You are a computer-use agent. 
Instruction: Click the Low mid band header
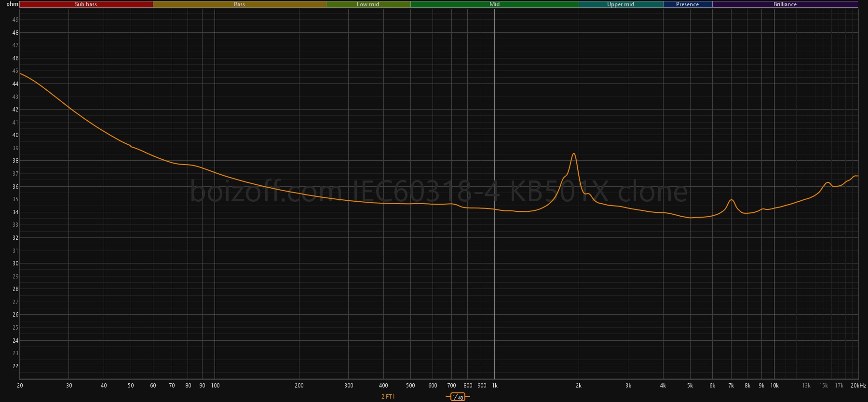click(368, 4)
